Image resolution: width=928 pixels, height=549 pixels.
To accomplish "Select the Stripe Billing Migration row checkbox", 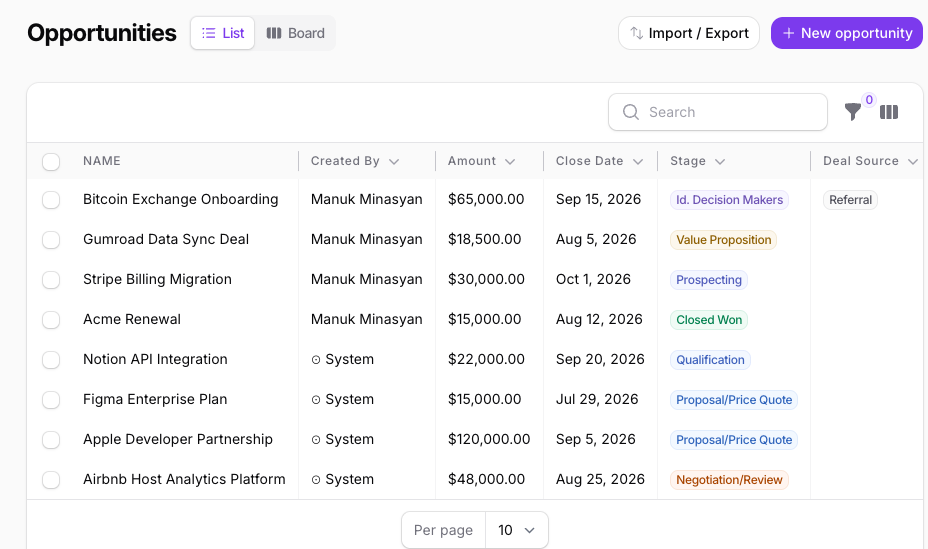I will 51,280.
